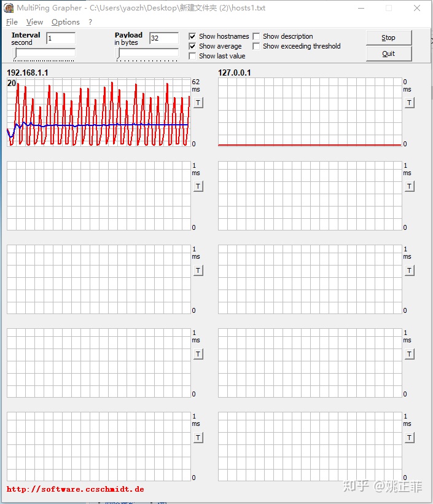Click the T button of fourth-row left graph
This screenshot has width=433, height=504.
(x=198, y=354)
